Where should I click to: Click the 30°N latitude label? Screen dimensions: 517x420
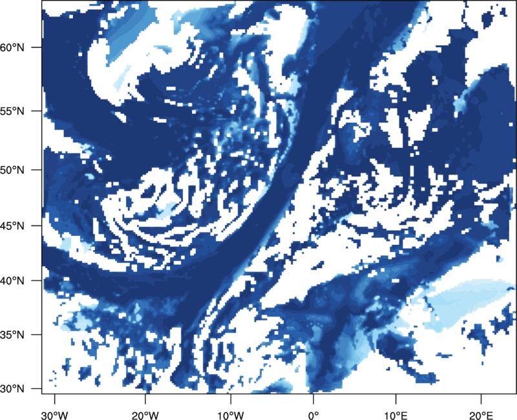[12, 389]
